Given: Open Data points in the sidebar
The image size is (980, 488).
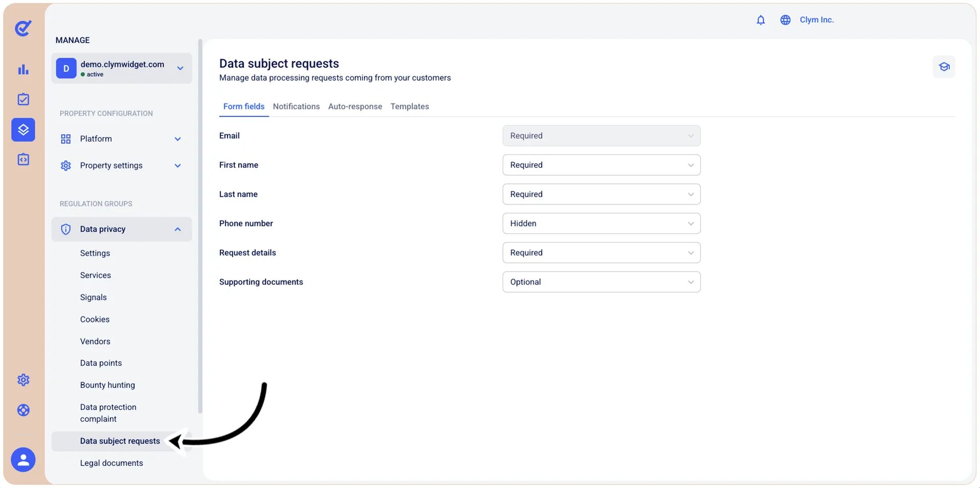Looking at the screenshot, I should click(x=101, y=363).
